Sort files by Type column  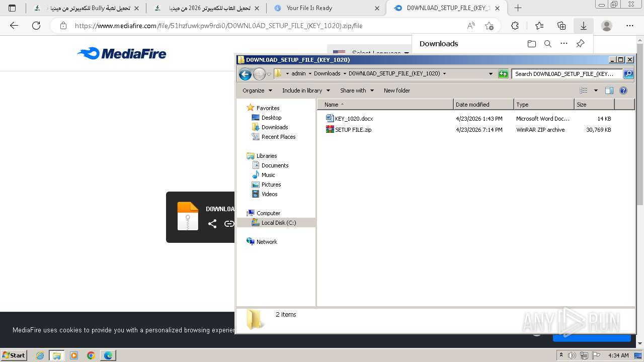click(x=544, y=105)
